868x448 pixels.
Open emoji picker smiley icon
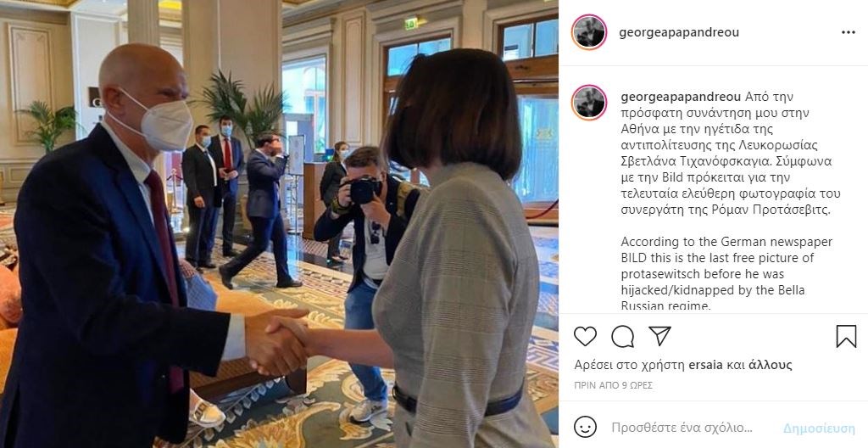tap(585, 428)
